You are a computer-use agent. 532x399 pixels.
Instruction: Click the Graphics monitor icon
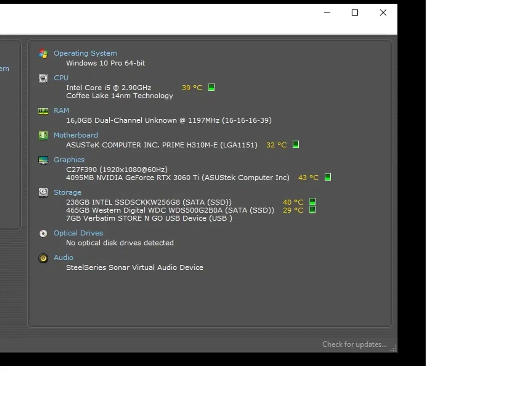43,160
